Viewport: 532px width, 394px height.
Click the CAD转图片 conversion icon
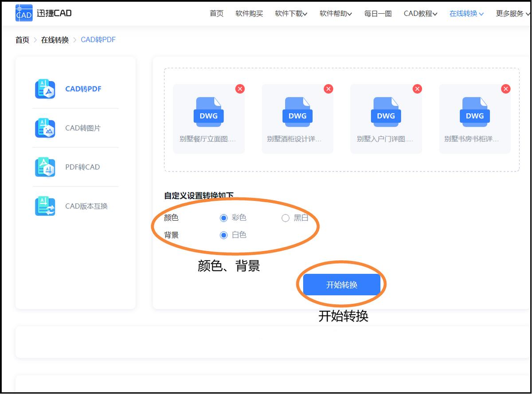click(x=45, y=128)
